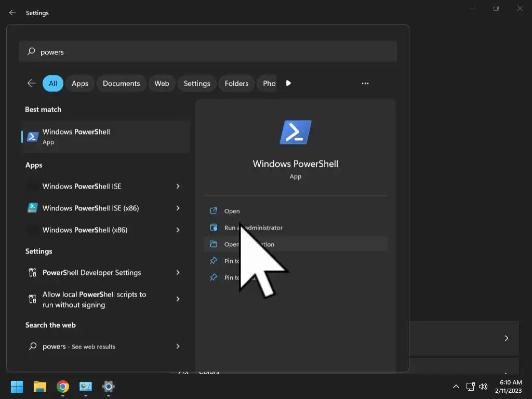Open PowerShell Developer Settings result
Viewport: 532px width, 399px height.
[105, 272]
